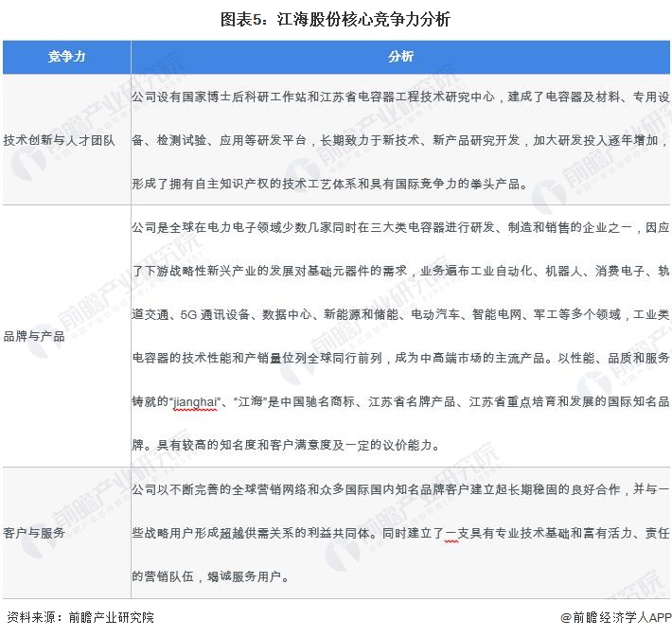Click the line starting '公司是全球在电力电子领域'
The image size is (672, 637).
(x=400, y=227)
